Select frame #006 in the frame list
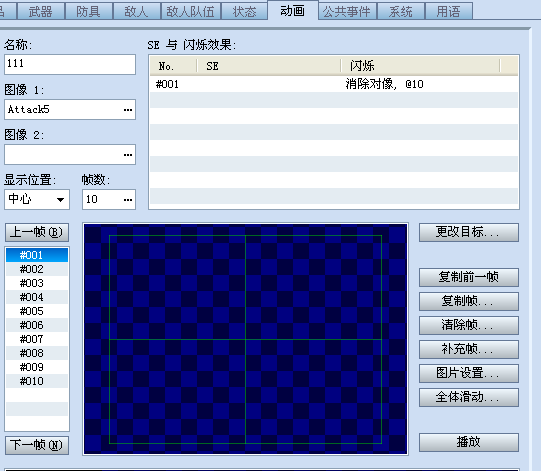Image resolution: width=541 pixels, height=471 pixels. pyautogui.click(x=37, y=325)
